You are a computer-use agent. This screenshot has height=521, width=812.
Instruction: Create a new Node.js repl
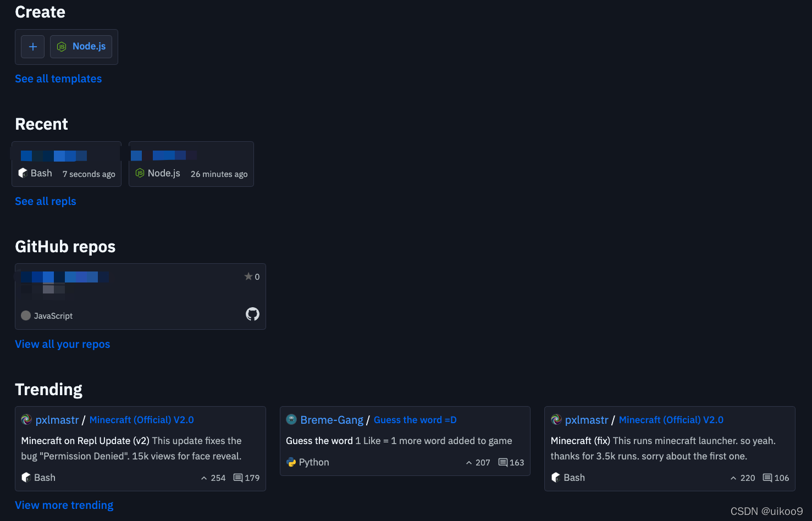tap(81, 47)
